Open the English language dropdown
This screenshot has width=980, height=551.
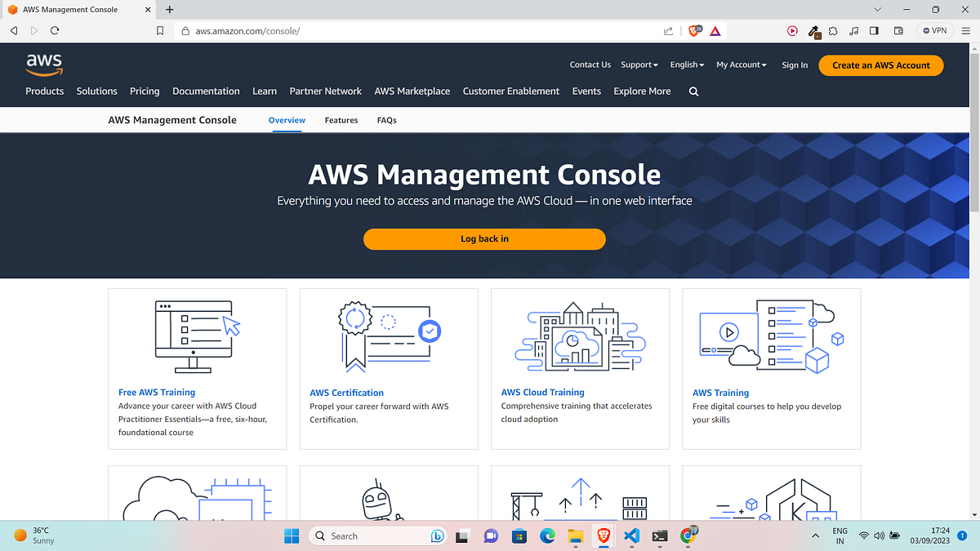(686, 64)
